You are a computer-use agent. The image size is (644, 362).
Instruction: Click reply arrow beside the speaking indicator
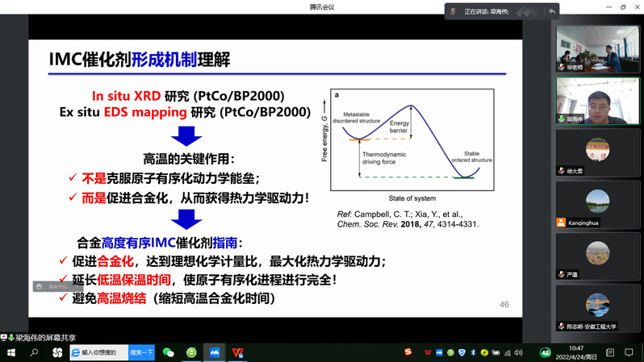click(x=552, y=11)
